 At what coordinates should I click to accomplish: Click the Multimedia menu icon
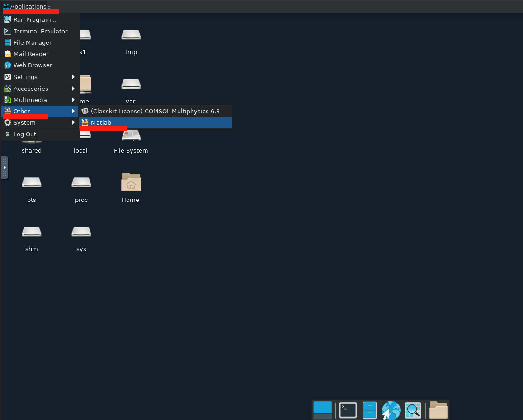(8, 100)
